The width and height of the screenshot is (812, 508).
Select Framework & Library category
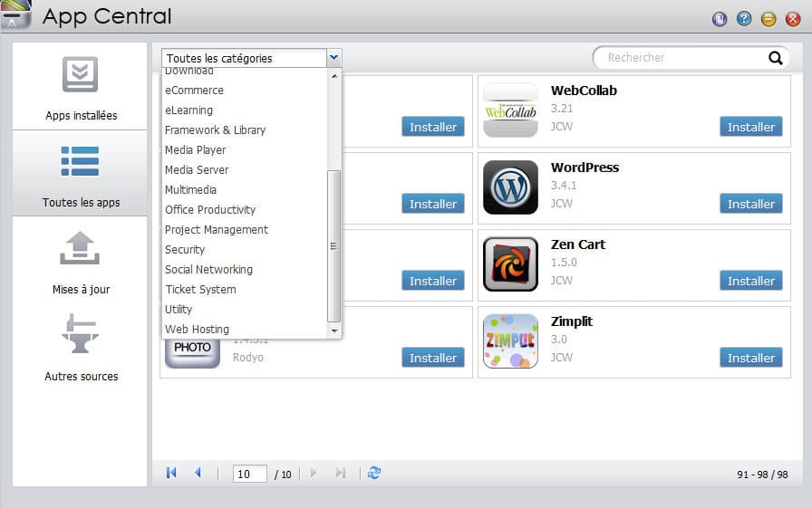[x=245, y=129]
